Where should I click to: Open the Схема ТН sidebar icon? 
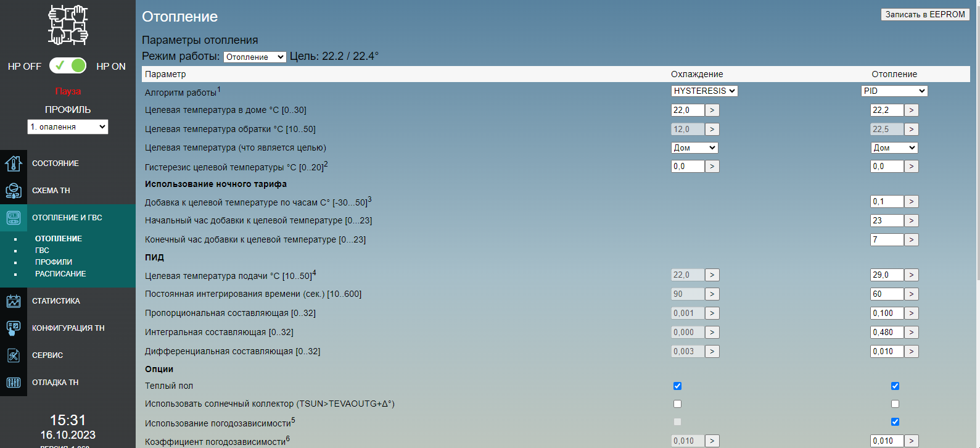pos(14,191)
